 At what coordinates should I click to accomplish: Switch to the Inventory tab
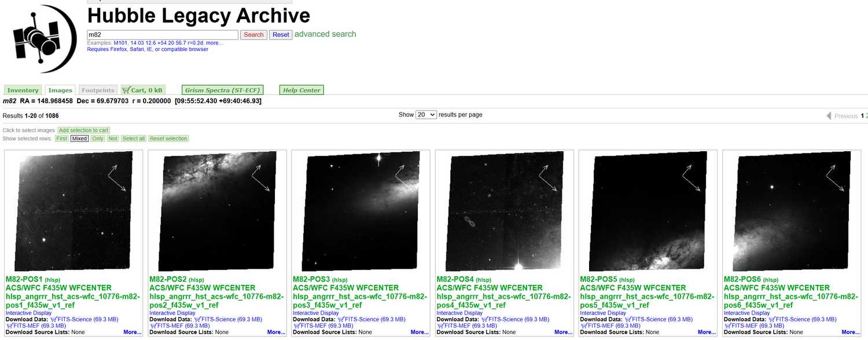point(23,90)
